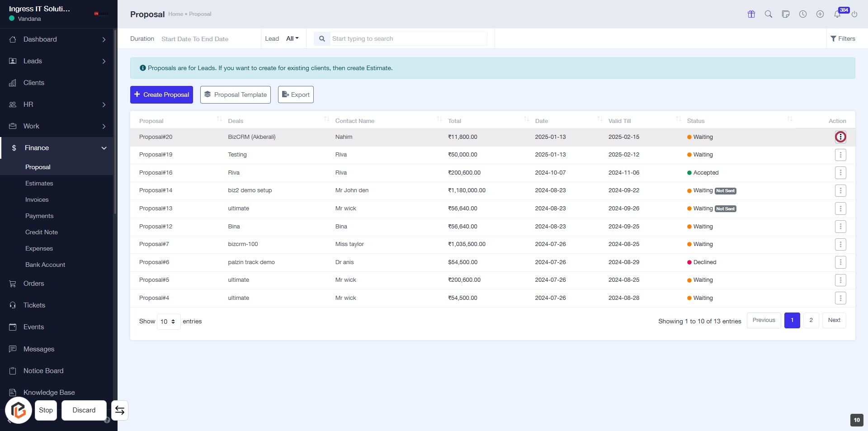Click the plus circle quick-add icon
The image size is (868, 431).
click(x=820, y=14)
